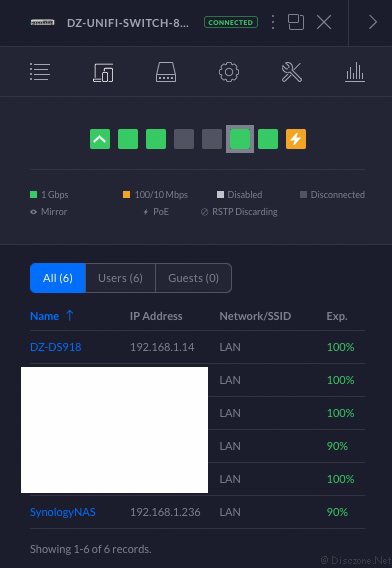Screen dimensions: 392x568
Task: Click 90% experience for SynologyNAS
Action: 337,512
